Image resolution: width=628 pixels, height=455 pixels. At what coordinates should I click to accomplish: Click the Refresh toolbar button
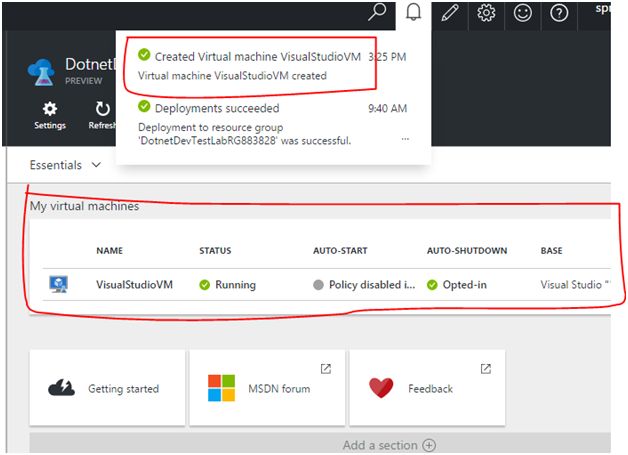103,115
